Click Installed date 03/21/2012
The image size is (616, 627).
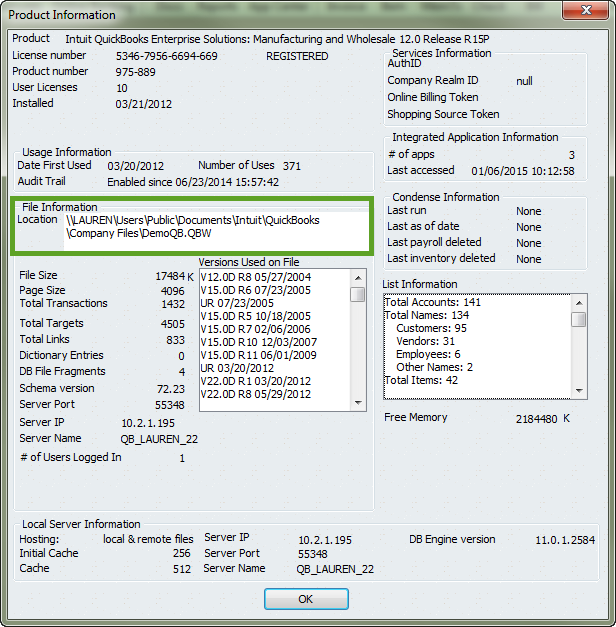[x=144, y=104]
